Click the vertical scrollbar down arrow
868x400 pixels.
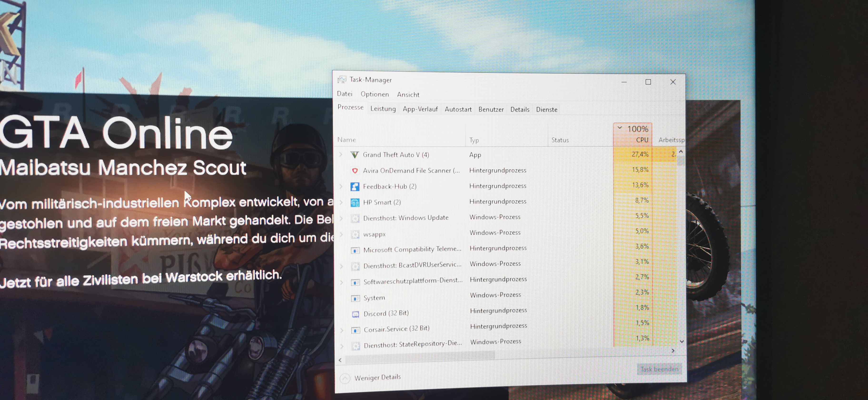coord(682,342)
